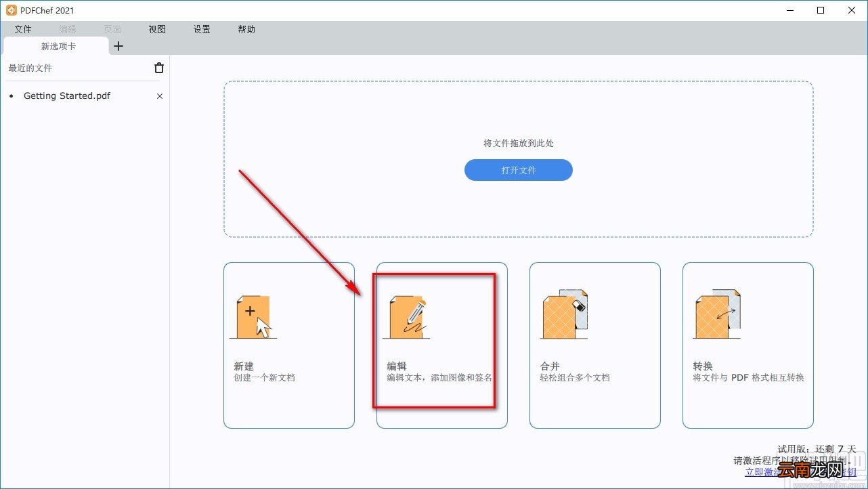
Task: Click the 新建 card title
Action: click(x=244, y=366)
